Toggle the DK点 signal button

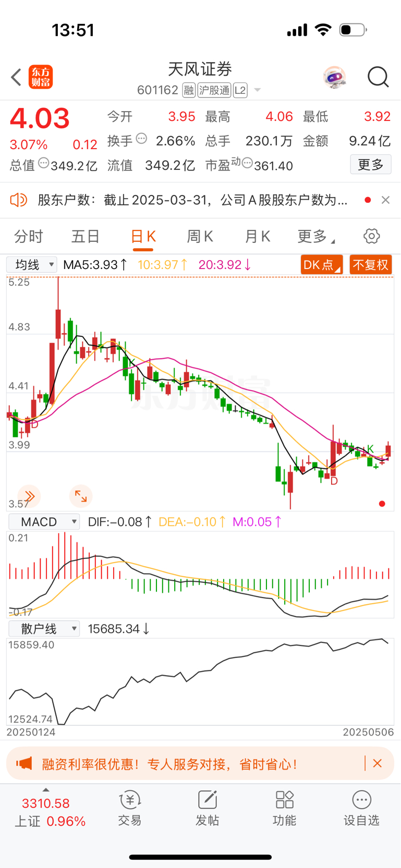322,265
